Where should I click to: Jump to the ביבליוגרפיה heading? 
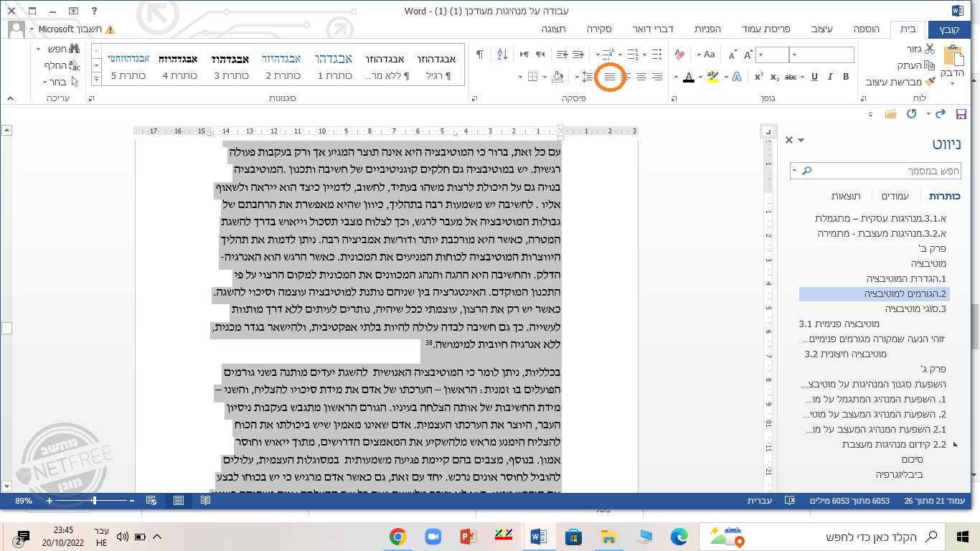click(898, 474)
